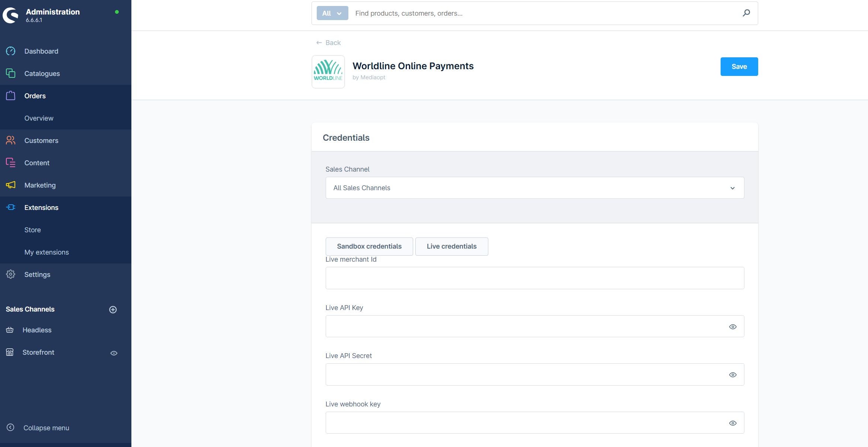Click the Dashboard gauge icon
This screenshot has height=447, width=868.
[10, 51]
